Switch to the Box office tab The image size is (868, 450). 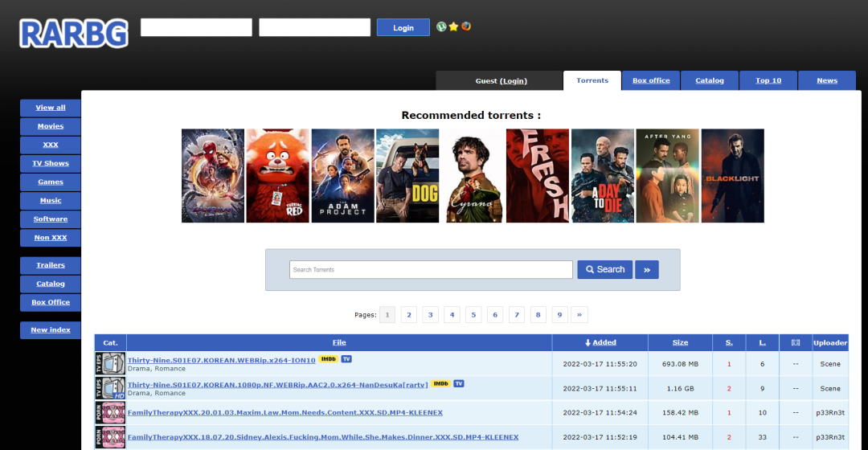click(651, 80)
